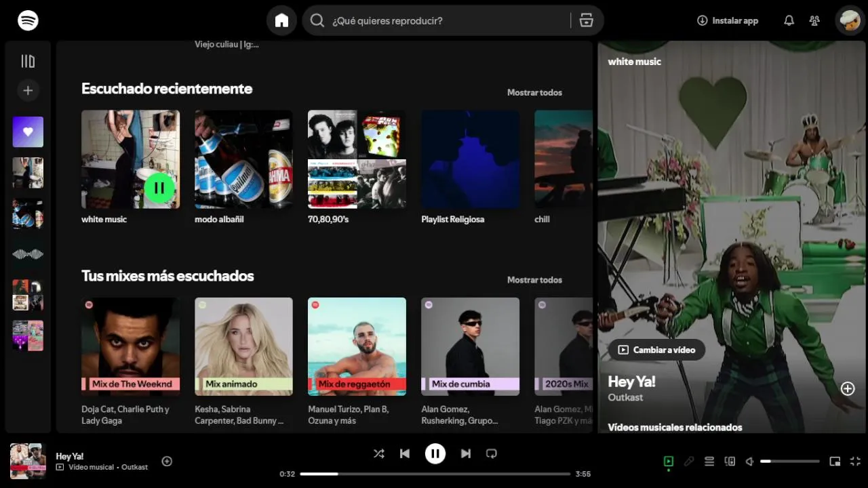The image size is (868, 488).
Task: Click the search magnifier icon
Action: 317,20
